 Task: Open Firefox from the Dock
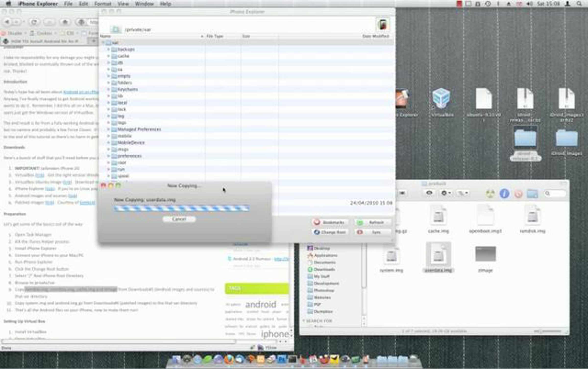229,359
